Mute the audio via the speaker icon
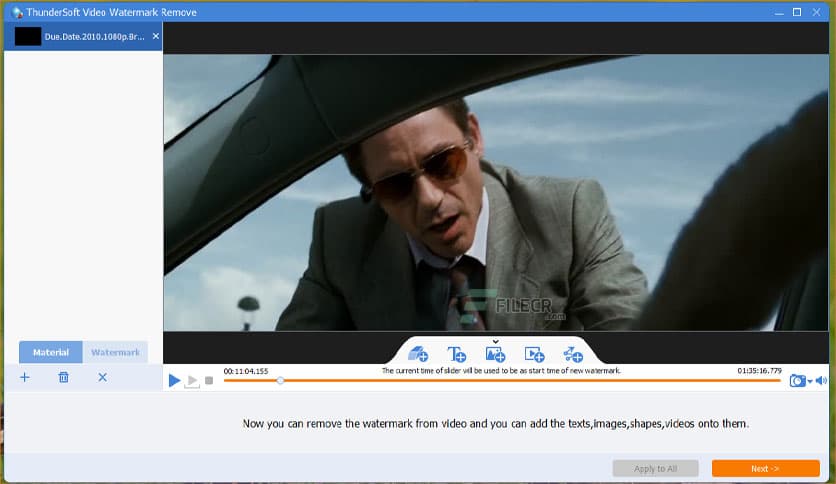Viewport: 836px width, 484px height. [x=821, y=381]
